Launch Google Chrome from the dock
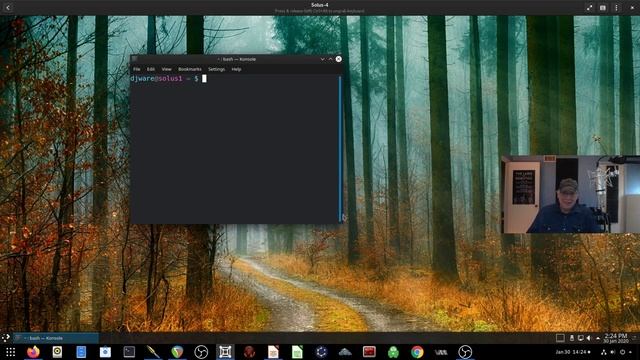Viewport: 640px width, 360px height. coord(417,352)
